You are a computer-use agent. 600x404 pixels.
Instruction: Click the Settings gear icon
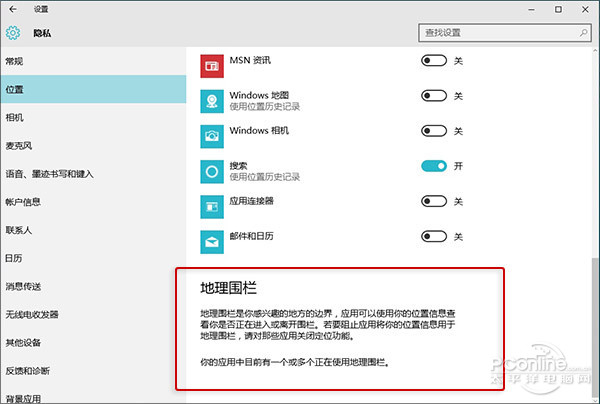(x=13, y=33)
